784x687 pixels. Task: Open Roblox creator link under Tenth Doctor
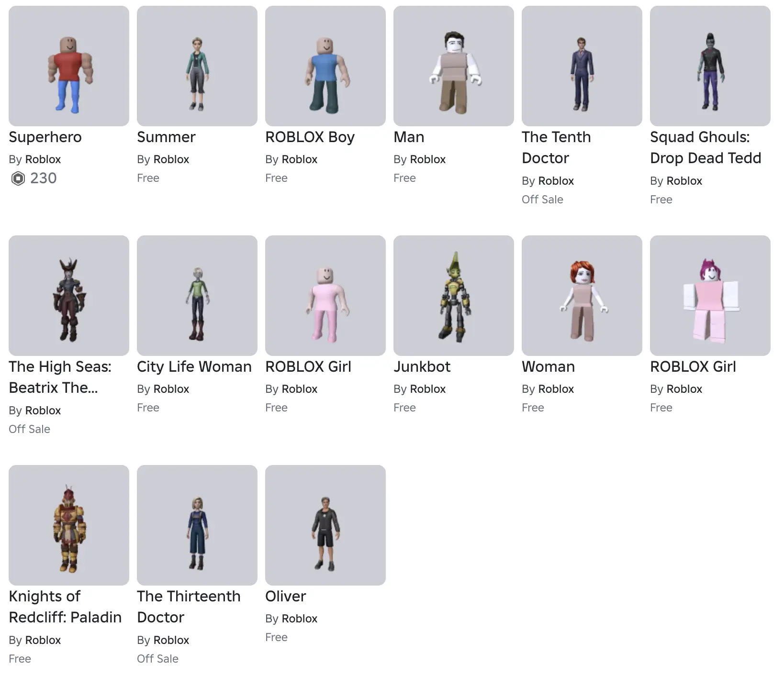click(556, 181)
